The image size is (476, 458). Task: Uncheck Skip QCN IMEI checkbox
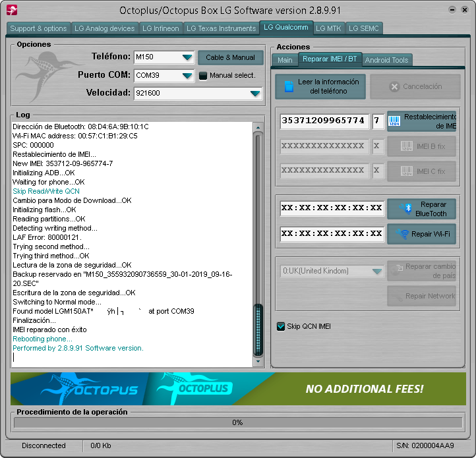[x=281, y=327]
